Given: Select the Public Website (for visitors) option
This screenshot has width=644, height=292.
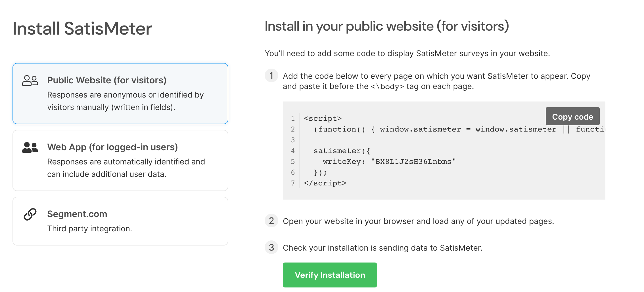Looking at the screenshot, I should [120, 94].
